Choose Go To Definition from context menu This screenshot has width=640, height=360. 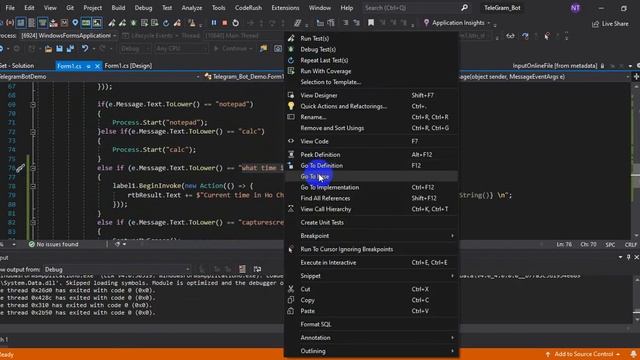(x=371, y=165)
